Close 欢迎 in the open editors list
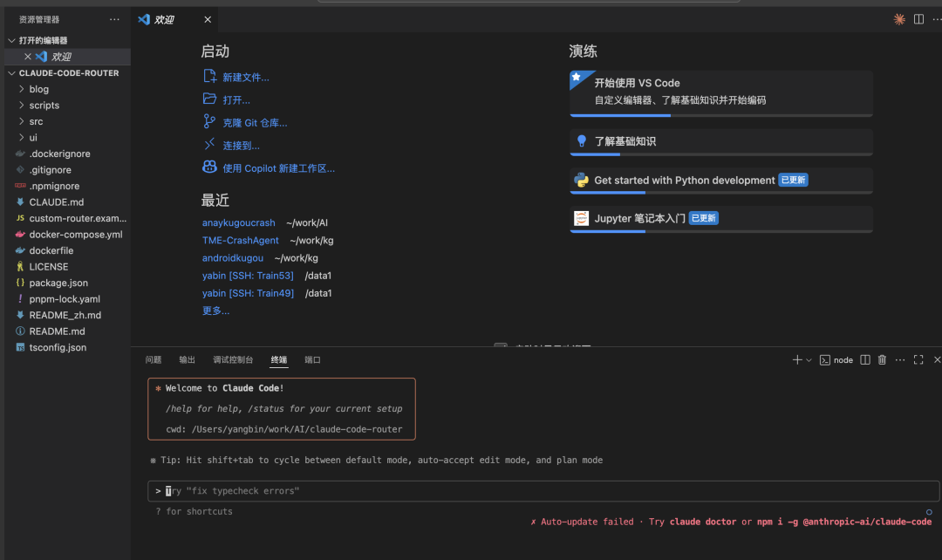 tap(28, 57)
